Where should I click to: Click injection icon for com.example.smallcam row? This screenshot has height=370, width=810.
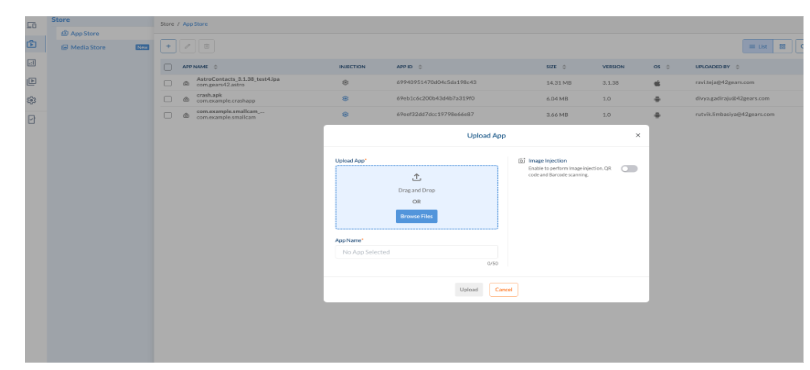pyautogui.click(x=345, y=114)
